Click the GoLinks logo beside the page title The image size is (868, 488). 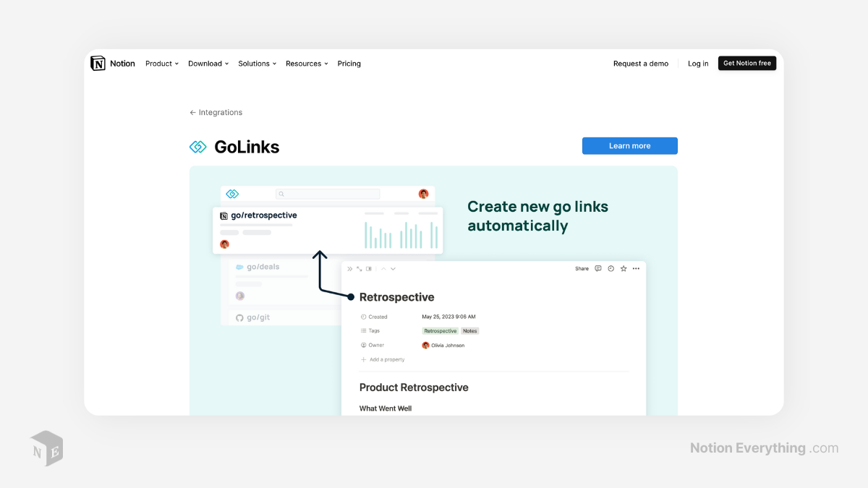point(197,146)
